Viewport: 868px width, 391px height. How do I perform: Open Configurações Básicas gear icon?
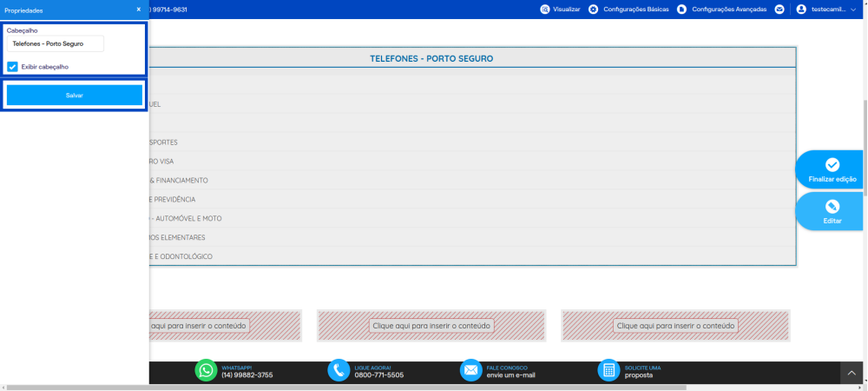(x=594, y=10)
